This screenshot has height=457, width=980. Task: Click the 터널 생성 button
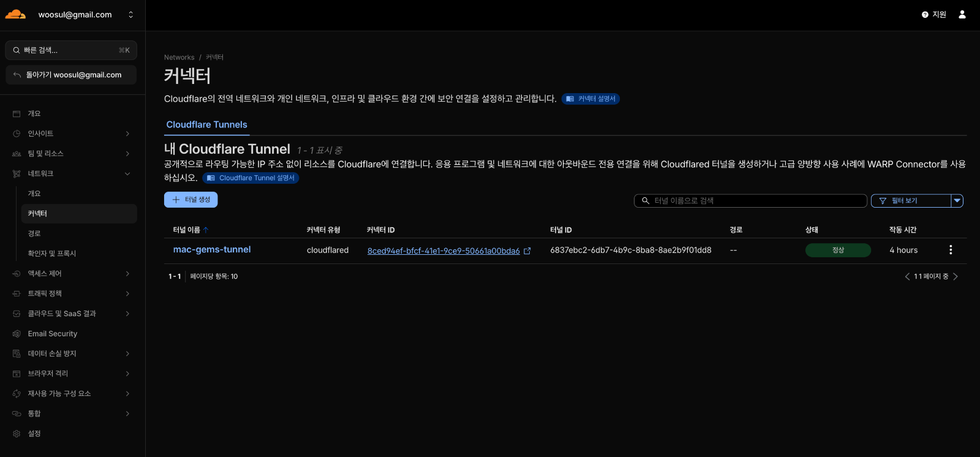[x=190, y=200]
